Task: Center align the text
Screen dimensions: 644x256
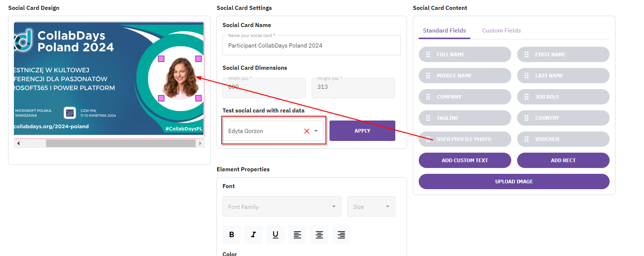Action: [x=319, y=234]
